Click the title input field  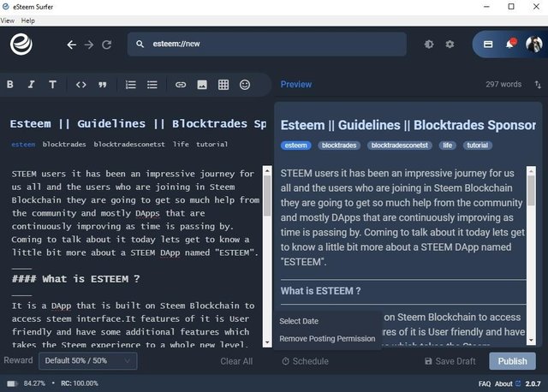[x=138, y=124]
